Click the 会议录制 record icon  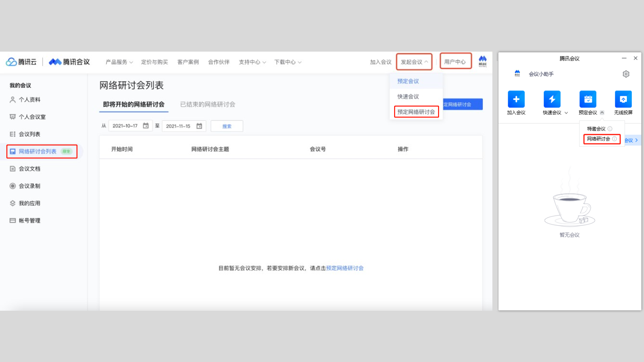click(x=13, y=186)
